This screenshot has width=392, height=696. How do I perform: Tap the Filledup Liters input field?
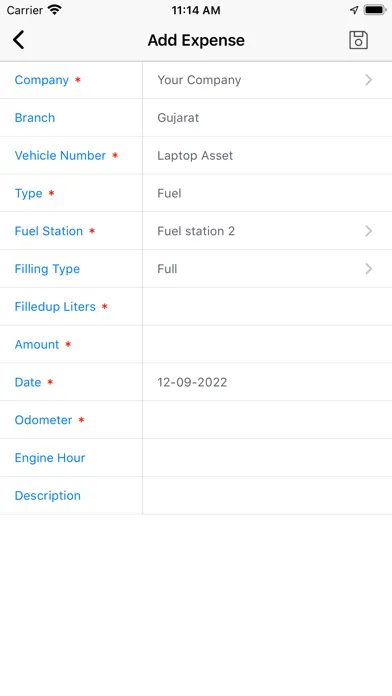pos(267,306)
